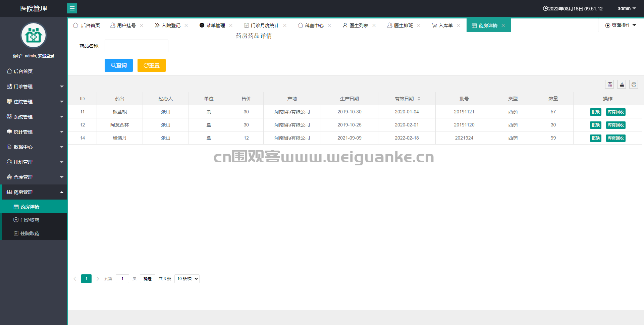The height and width of the screenshot is (325, 644).
Task: Close the 门诊月度统计 tab
Action: click(x=285, y=25)
